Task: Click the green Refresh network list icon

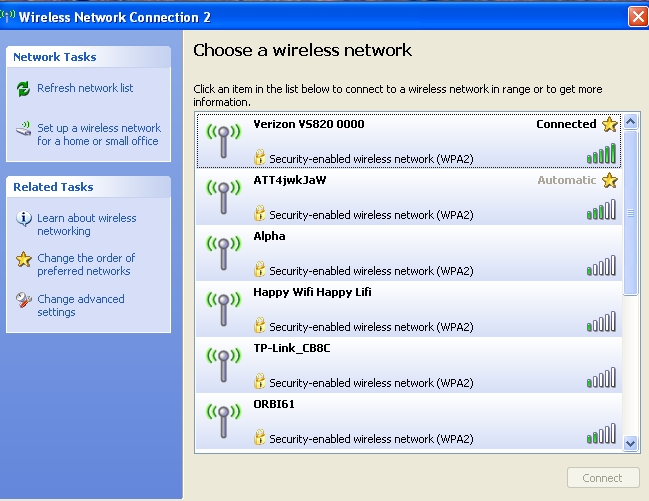Action: point(23,89)
